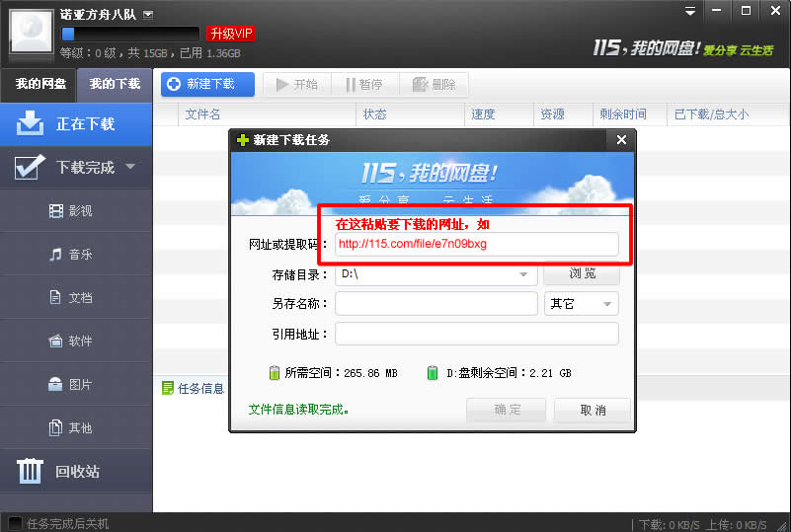Viewport: 791px width, 532px height.
Task: Click the 取消 cancel button
Action: pos(593,410)
